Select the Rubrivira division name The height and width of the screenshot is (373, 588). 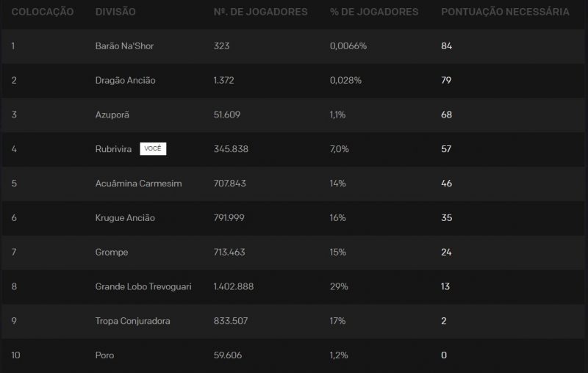pyautogui.click(x=113, y=149)
